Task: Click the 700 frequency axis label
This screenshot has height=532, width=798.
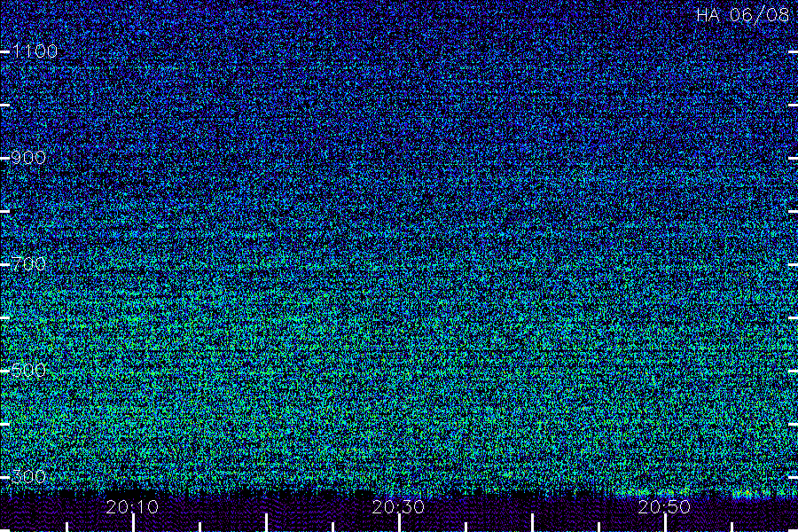Action: [x=28, y=264]
